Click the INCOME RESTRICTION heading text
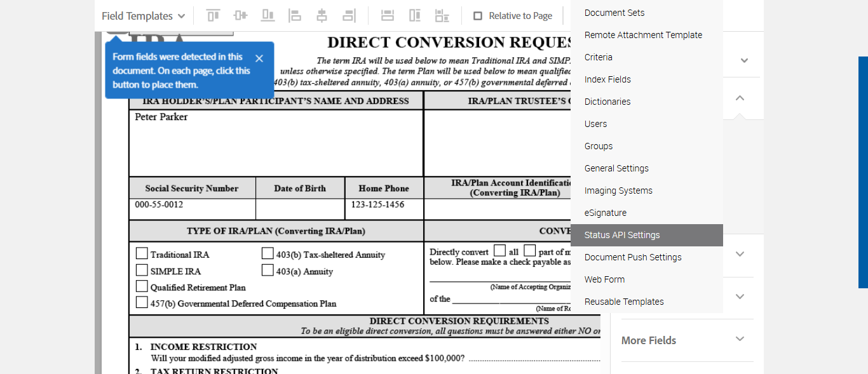Image resolution: width=868 pixels, height=374 pixels. (x=203, y=347)
